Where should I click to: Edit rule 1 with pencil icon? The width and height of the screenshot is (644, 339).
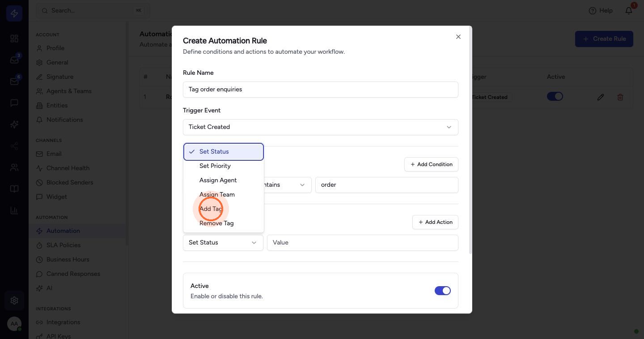(x=601, y=97)
